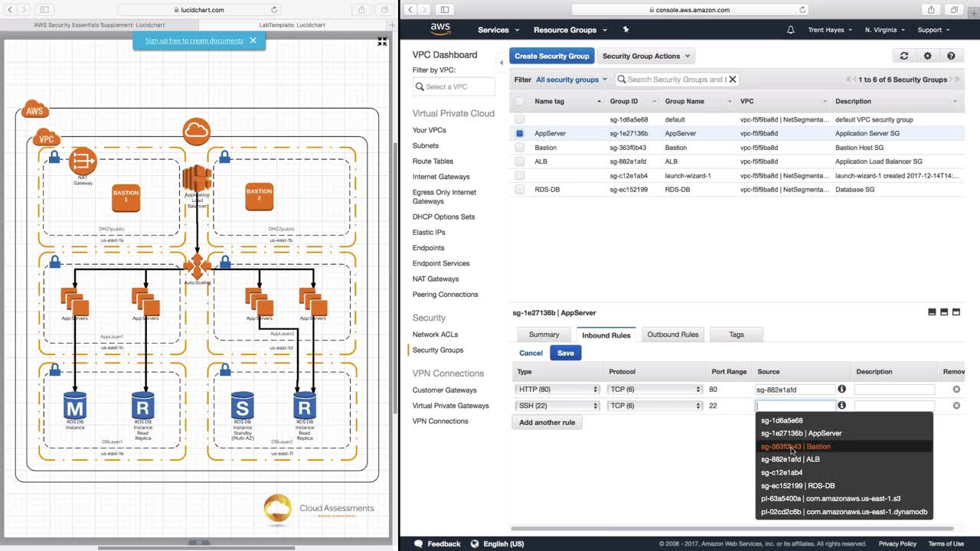980x551 pixels.
Task: Tick the select-all checkbox in table header
Action: point(520,101)
